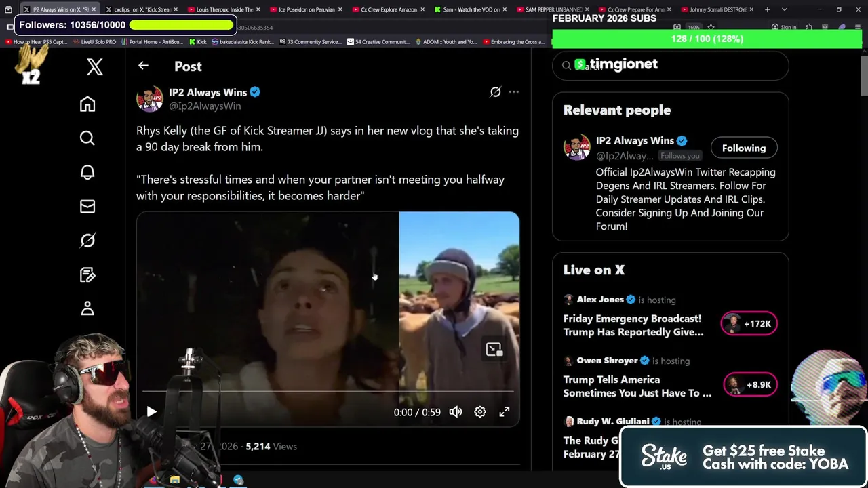Image resolution: width=868 pixels, height=488 pixels.
Task: Open Portal Home - AntiScu bookmark
Action: 152,42
